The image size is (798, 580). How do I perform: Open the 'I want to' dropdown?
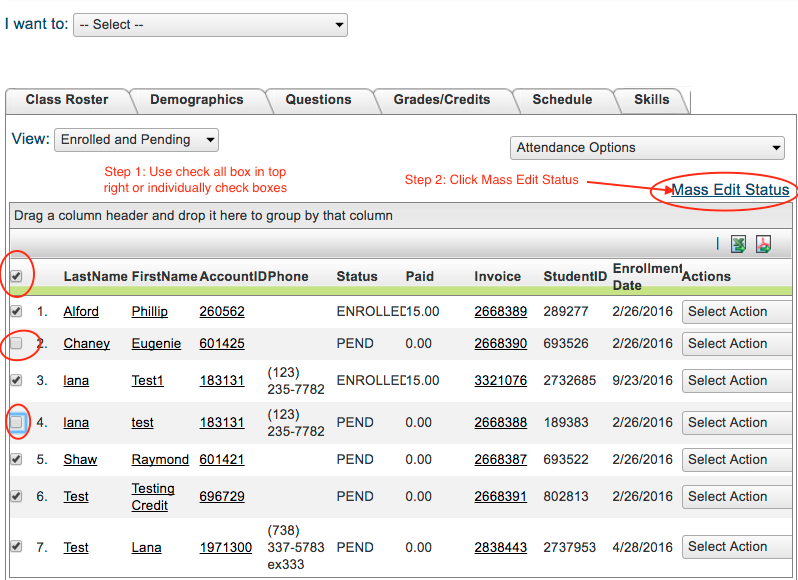(x=210, y=25)
